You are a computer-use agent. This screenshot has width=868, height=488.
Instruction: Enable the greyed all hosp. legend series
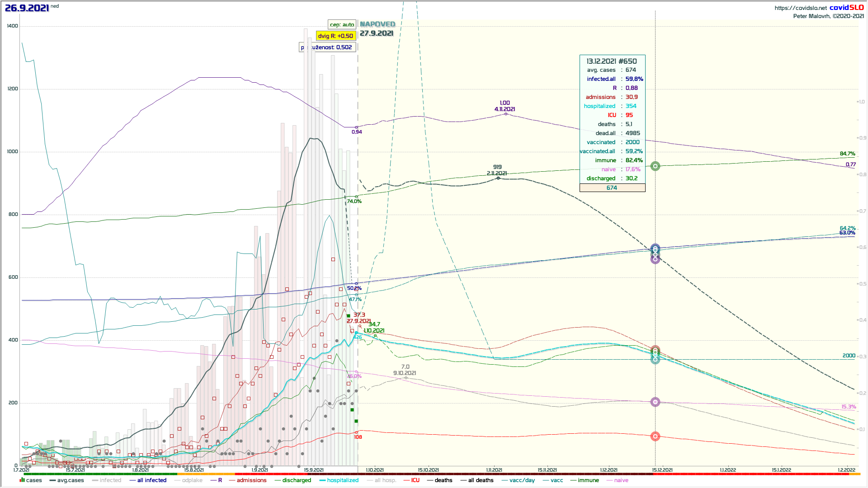coord(385,480)
